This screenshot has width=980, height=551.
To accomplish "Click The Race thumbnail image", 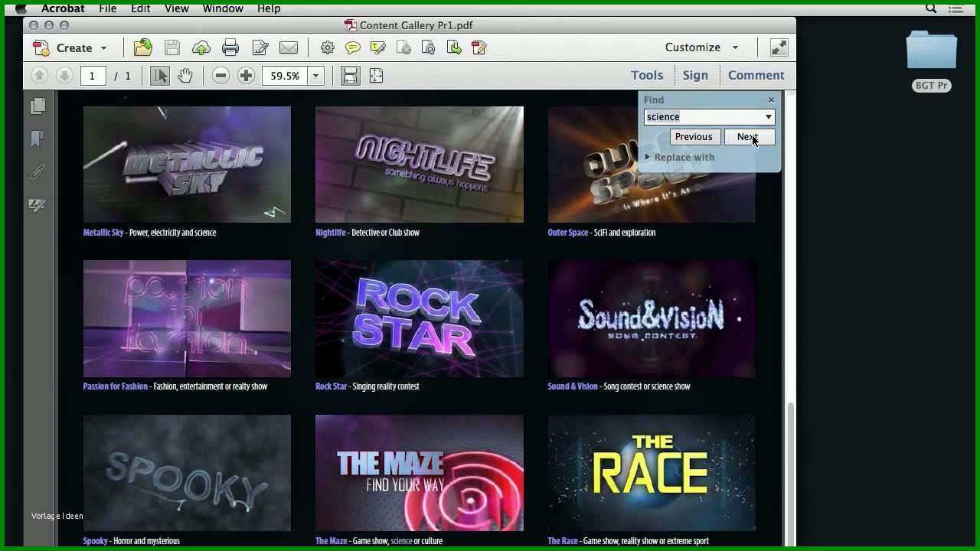I will pyautogui.click(x=652, y=473).
